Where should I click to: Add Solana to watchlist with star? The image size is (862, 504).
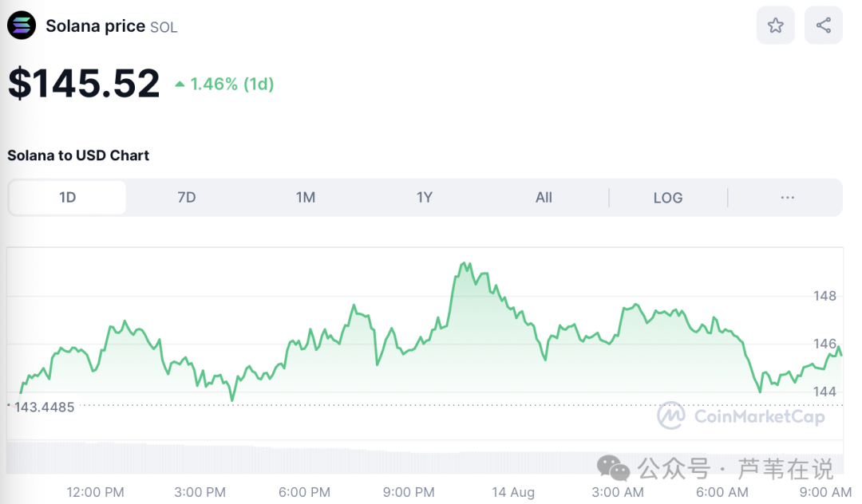[x=775, y=26]
